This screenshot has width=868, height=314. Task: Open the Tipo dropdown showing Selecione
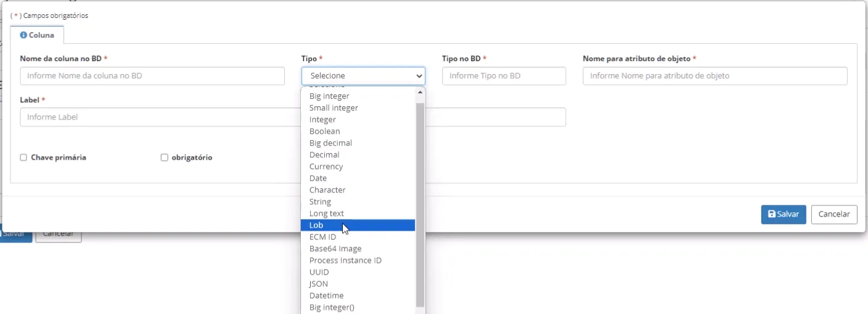pyautogui.click(x=363, y=76)
